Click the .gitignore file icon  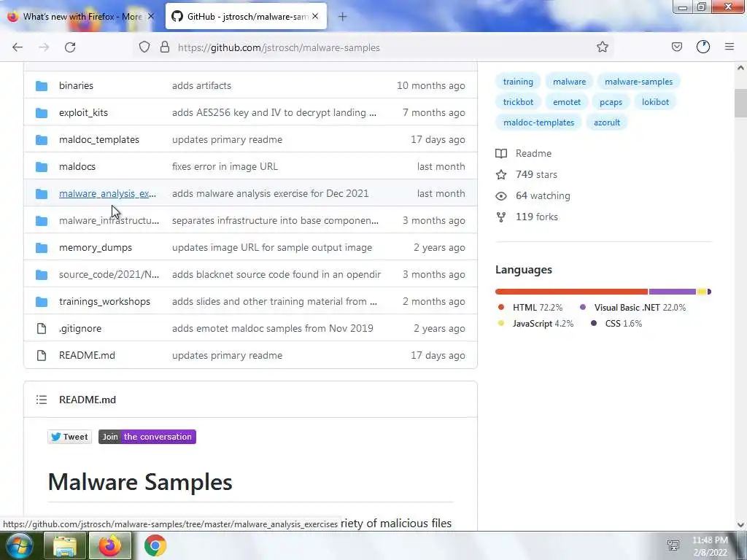pyautogui.click(x=42, y=329)
